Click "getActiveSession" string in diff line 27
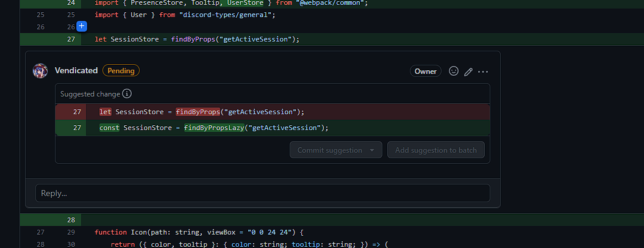The height and width of the screenshot is (248, 644). tap(255, 40)
